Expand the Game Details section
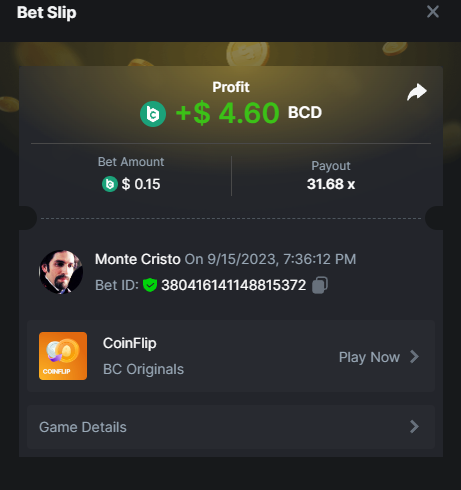461x490 pixels. pyautogui.click(x=231, y=427)
